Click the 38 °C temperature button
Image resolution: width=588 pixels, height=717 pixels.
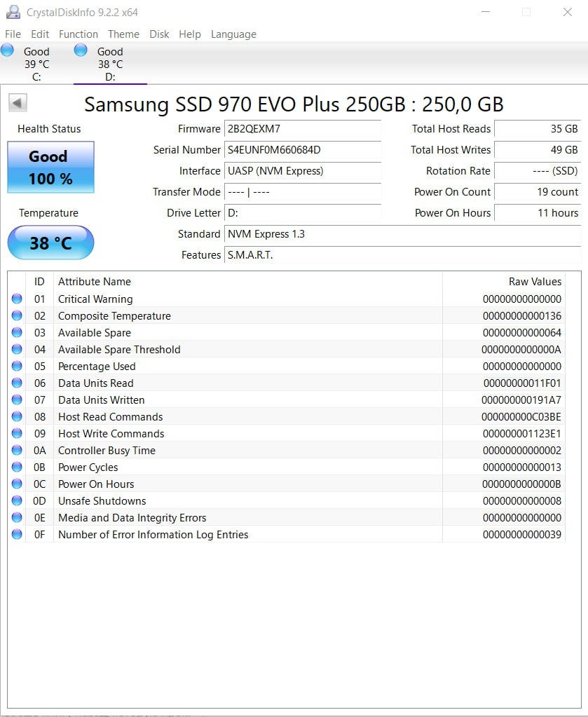50,243
